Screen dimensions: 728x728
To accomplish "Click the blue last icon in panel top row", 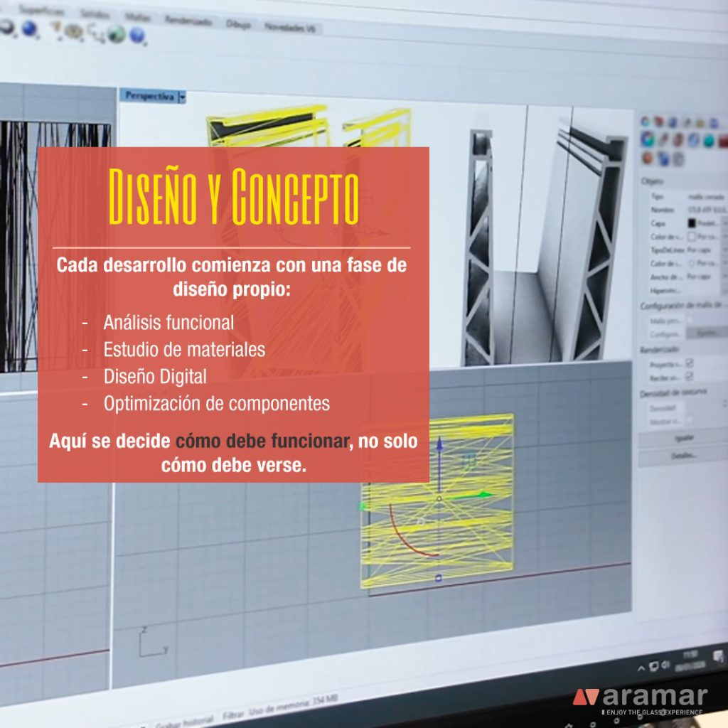I will 714,123.
